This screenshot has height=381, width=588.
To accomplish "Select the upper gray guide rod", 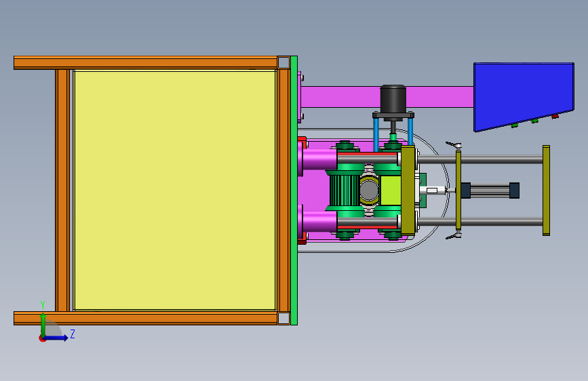I will 480,160.
